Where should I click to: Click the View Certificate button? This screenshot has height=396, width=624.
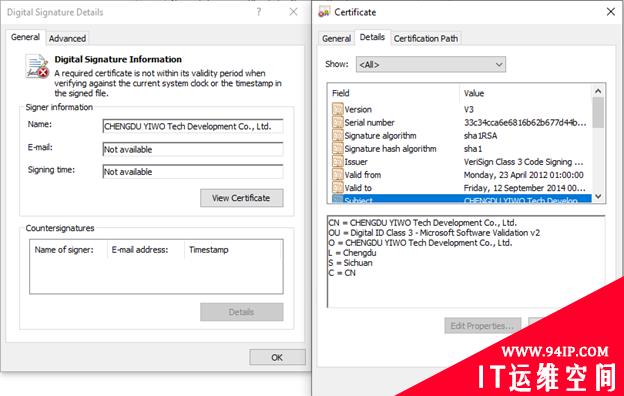point(242,198)
